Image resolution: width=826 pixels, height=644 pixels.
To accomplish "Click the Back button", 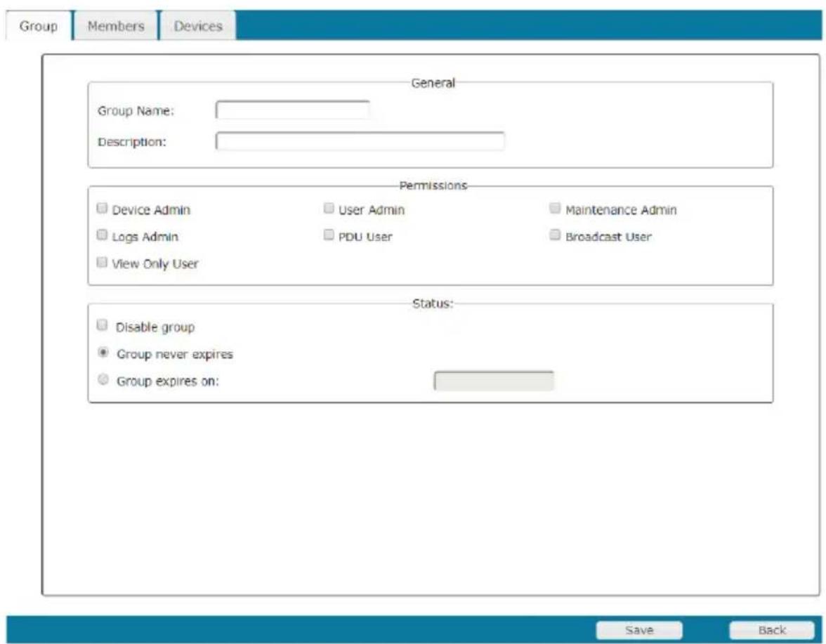I will (772, 630).
